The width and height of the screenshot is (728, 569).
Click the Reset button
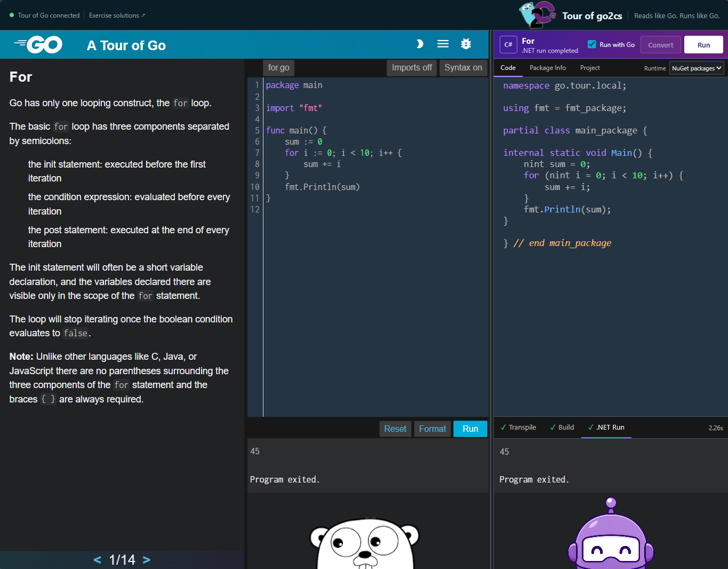point(395,429)
